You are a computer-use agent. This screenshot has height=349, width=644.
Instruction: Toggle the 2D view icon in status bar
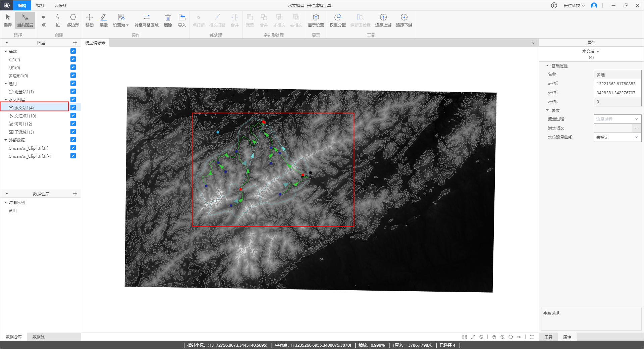click(x=519, y=337)
